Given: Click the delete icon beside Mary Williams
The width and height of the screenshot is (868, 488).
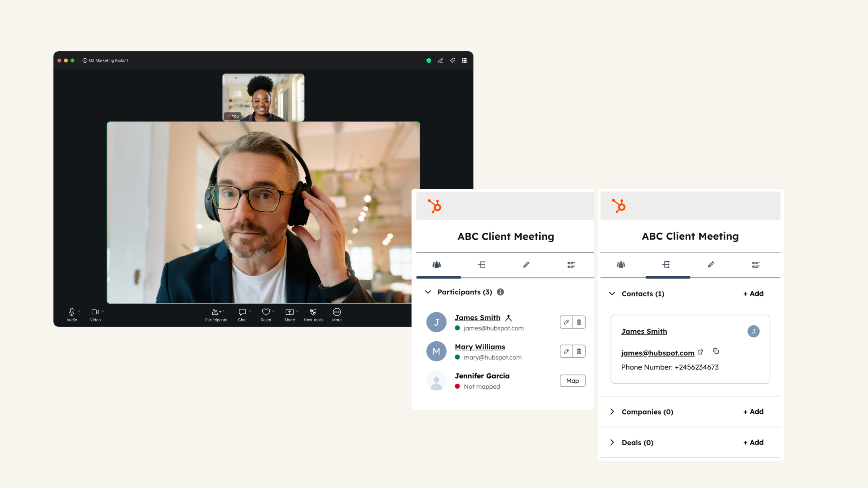Looking at the screenshot, I should (579, 351).
